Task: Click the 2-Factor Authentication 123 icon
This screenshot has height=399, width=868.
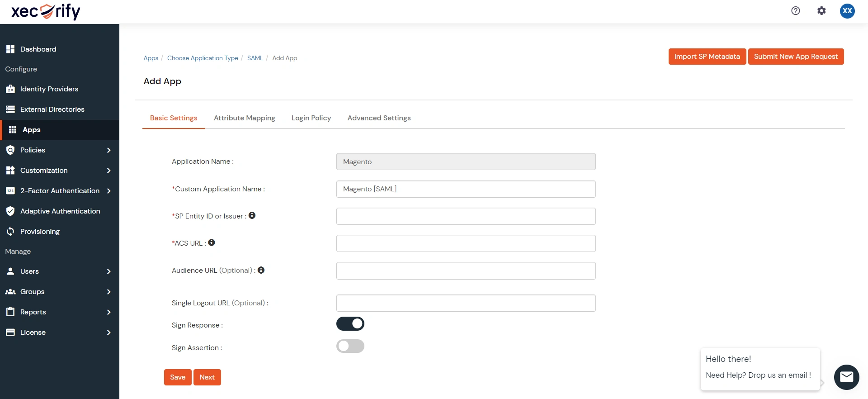Action: (10, 191)
